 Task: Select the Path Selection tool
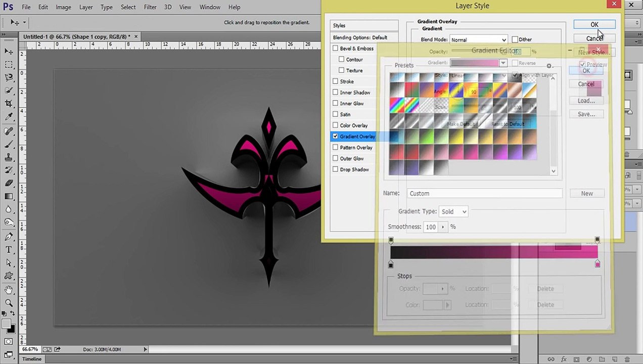(x=9, y=263)
